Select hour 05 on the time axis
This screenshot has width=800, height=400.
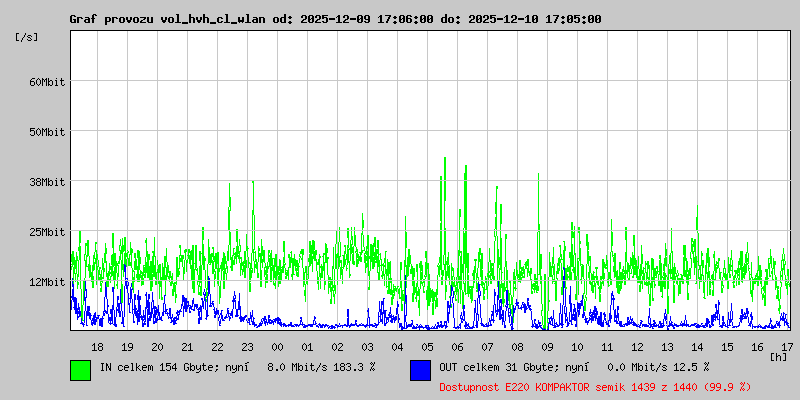[427, 346]
